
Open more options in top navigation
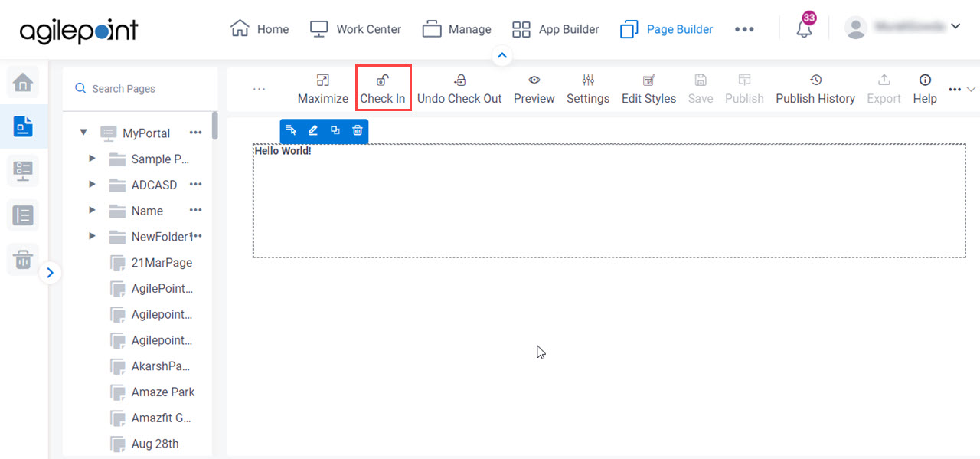click(744, 29)
